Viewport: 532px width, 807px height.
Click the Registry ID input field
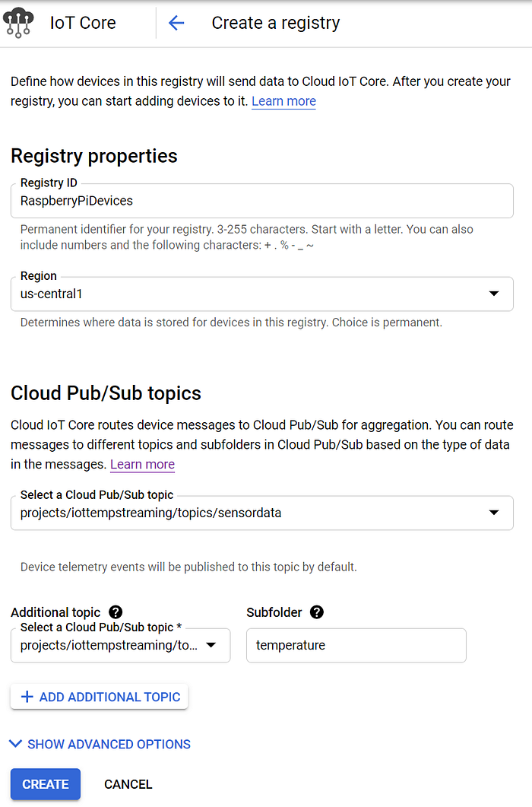coord(262,201)
